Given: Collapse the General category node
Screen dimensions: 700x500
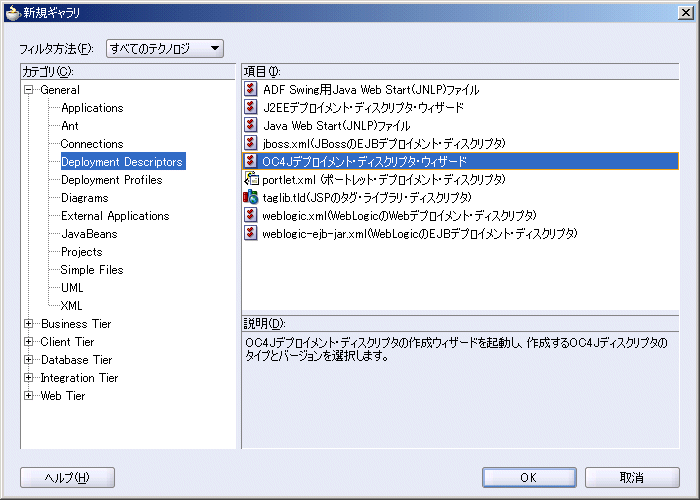Looking at the screenshot, I should tap(29, 90).
